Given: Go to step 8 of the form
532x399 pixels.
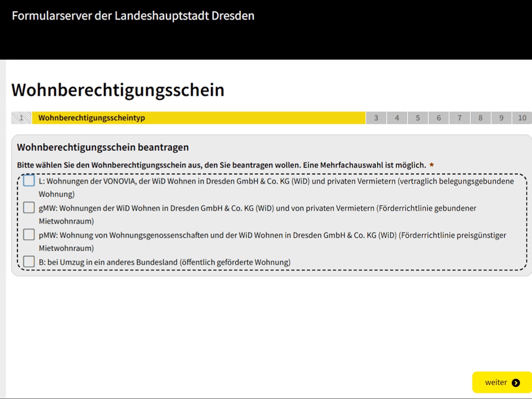Looking at the screenshot, I should coord(481,118).
